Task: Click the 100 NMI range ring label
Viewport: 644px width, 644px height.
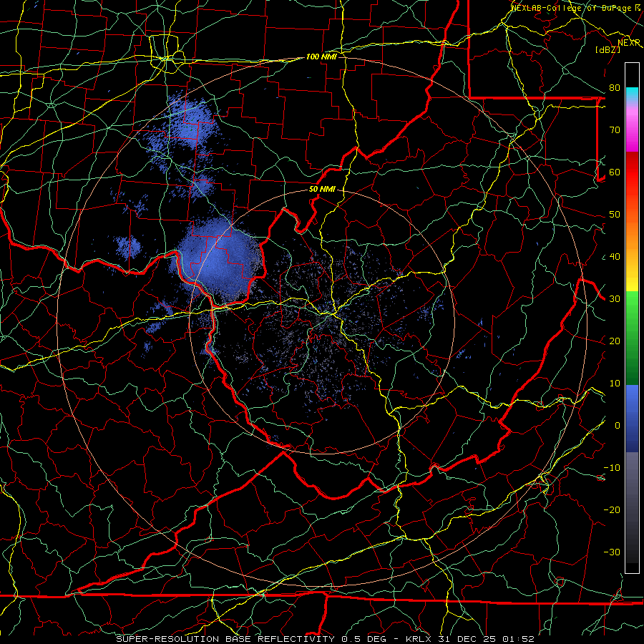Action: pos(321,57)
